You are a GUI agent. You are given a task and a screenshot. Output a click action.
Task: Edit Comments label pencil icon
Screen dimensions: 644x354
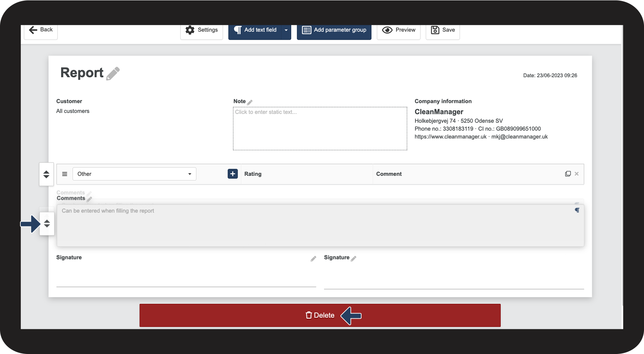89,199
